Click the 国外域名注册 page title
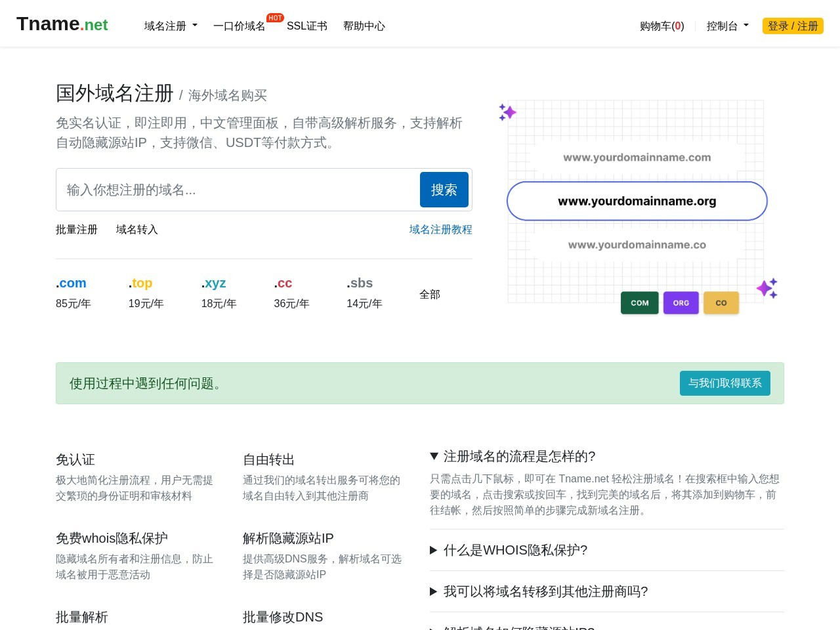The width and height of the screenshot is (840, 630). [115, 93]
